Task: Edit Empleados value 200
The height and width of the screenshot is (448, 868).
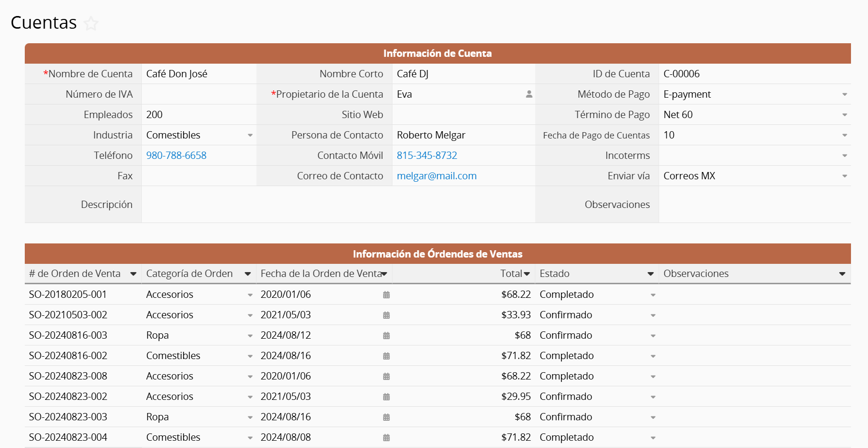Action: tap(199, 115)
